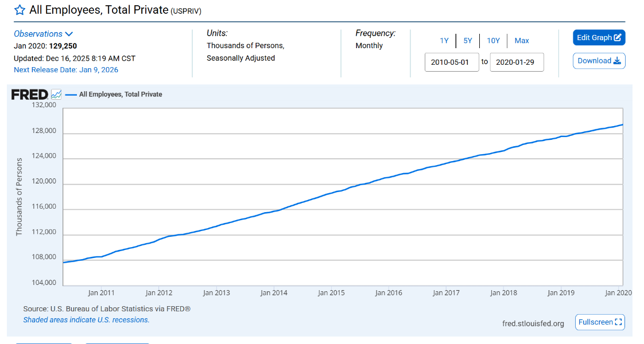644x344 pixels.
Task: Select the 1Y date range
Action: (x=444, y=41)
